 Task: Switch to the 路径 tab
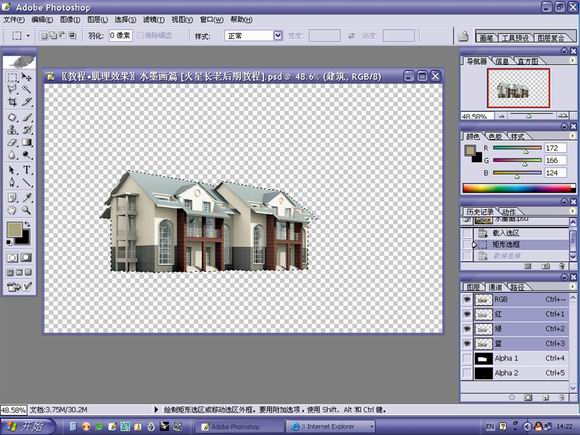point(517,287)
